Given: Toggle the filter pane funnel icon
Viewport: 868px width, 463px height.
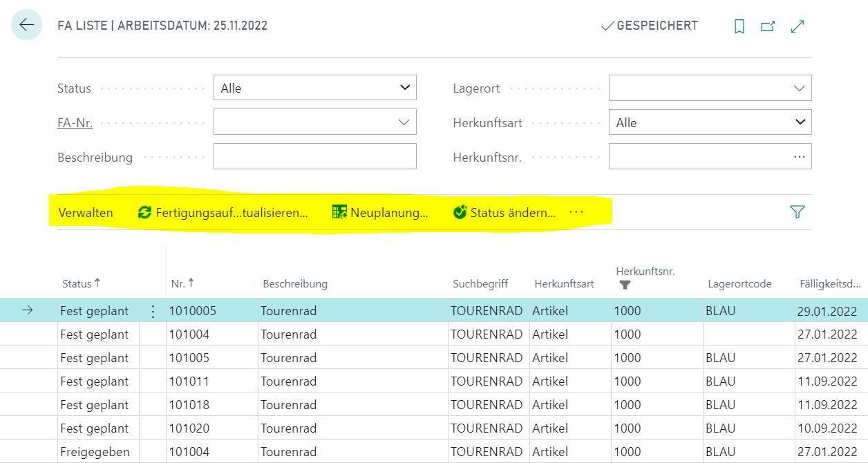Looking at the screenshot, I should [798, 212].
